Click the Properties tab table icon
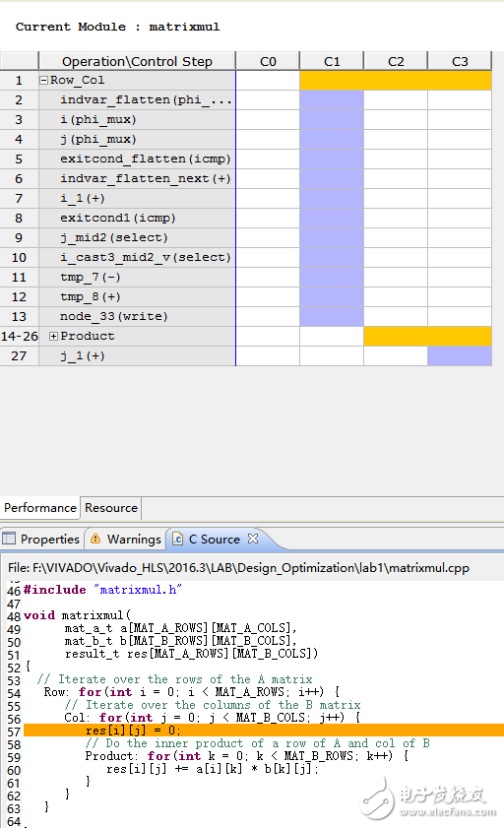Viewport: 504px width, 828px height. point(9,539)
